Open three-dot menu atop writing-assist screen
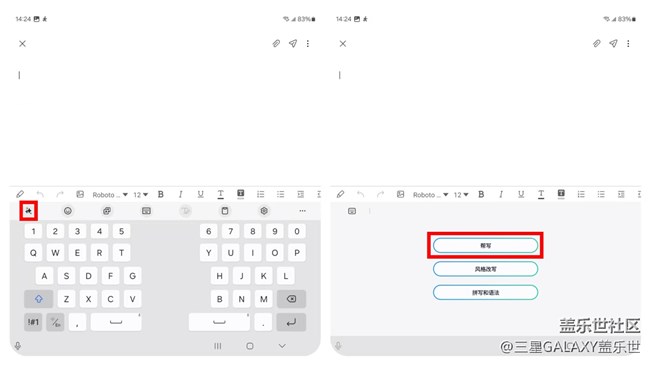Image resolution: width=650 pixels, height=365 pixels. pos(628,43)
